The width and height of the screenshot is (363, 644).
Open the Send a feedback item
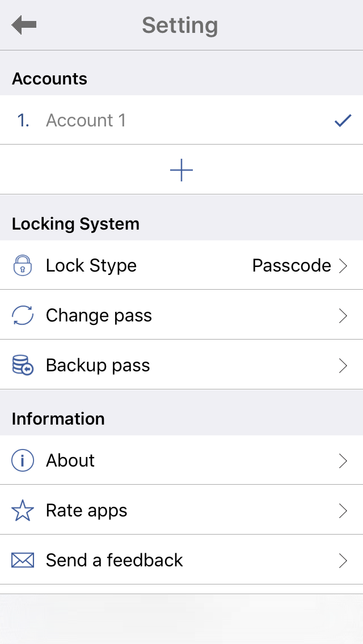coord(114,560)
